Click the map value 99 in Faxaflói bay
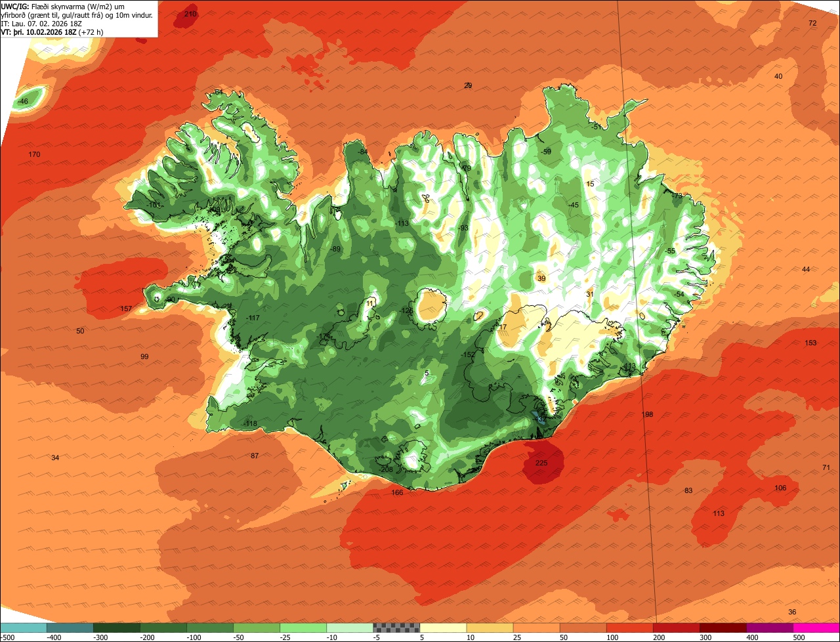This screenshot has height=642, width=840. click(x=144, y=356)
